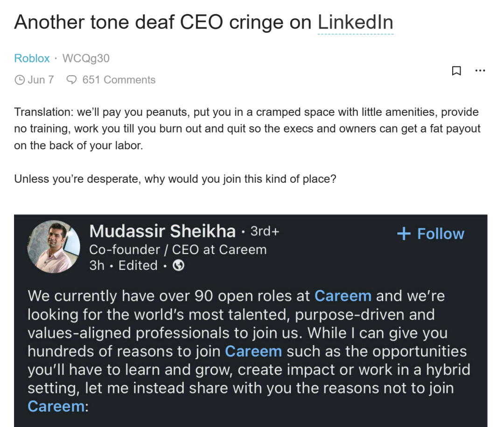Click Careem link after "reasons to join"
This screenshot has height=427, width=504.
point(253,351)
